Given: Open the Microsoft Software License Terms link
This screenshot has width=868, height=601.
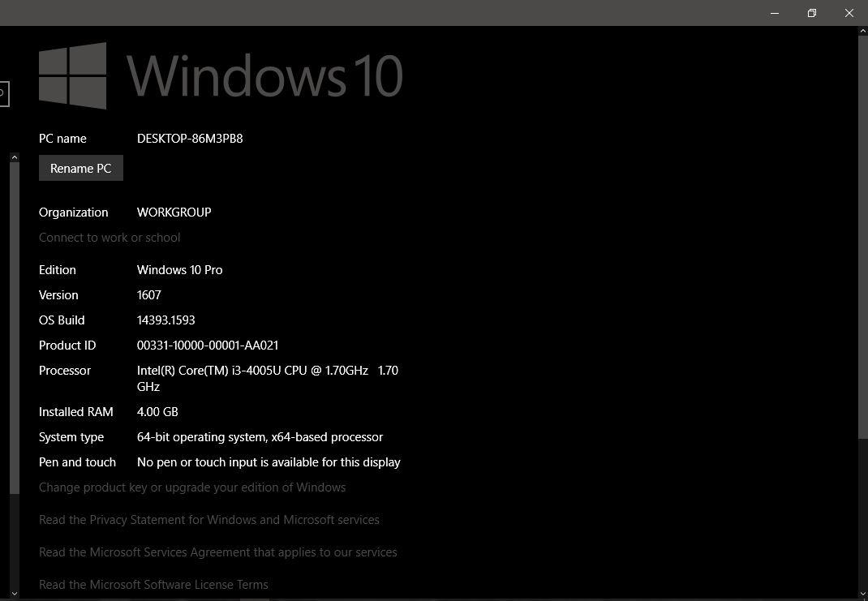Looking at the screenshot, I should pyautogui.click(x=153, y=584).
